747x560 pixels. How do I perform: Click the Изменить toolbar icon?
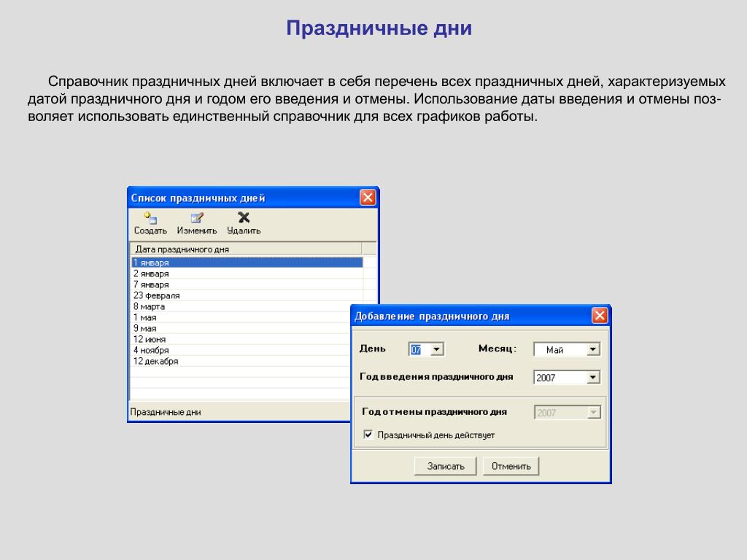pyautogui.click(x=197, y=218)
